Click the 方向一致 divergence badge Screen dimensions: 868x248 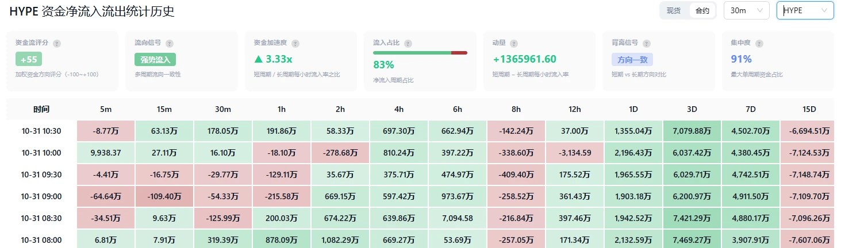pyautogui.click(x=632, y=59)
